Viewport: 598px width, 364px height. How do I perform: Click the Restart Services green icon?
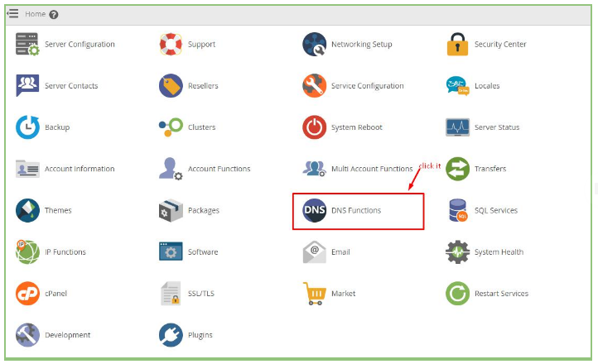[x=457, y=293]
